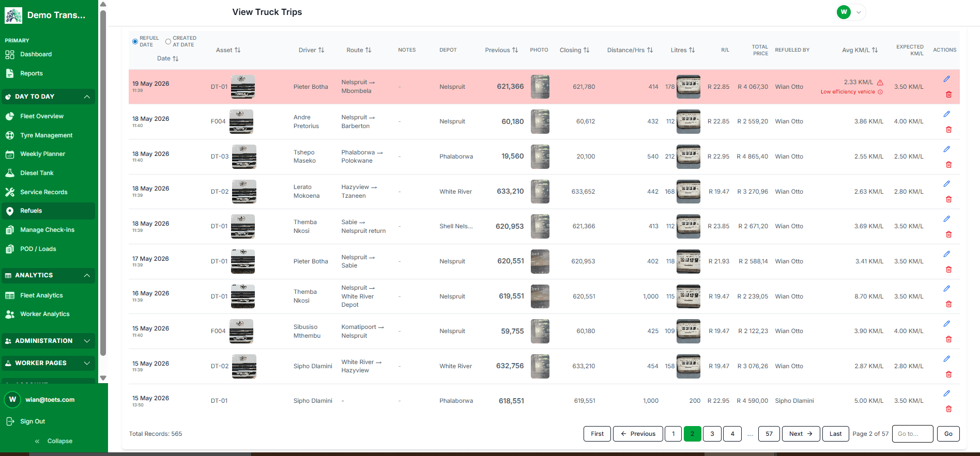Sort table by Route column
This screenshot has height=456, width=980.
tap(359, 50)
